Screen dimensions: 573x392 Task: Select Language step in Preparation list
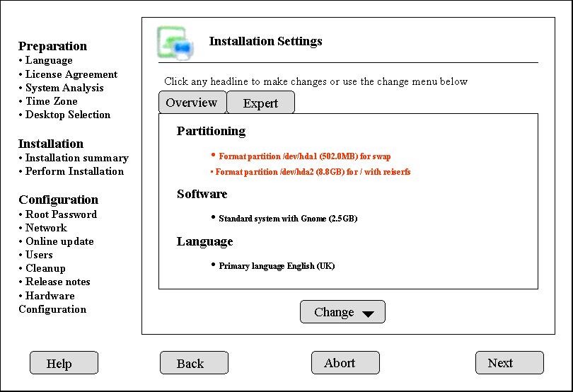[x=46, y=60]
